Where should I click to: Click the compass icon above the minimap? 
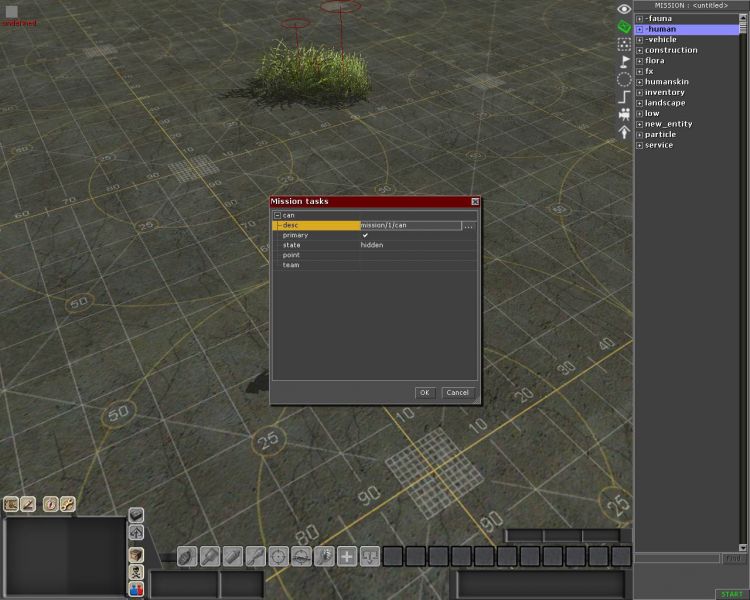tap(51, 504)
